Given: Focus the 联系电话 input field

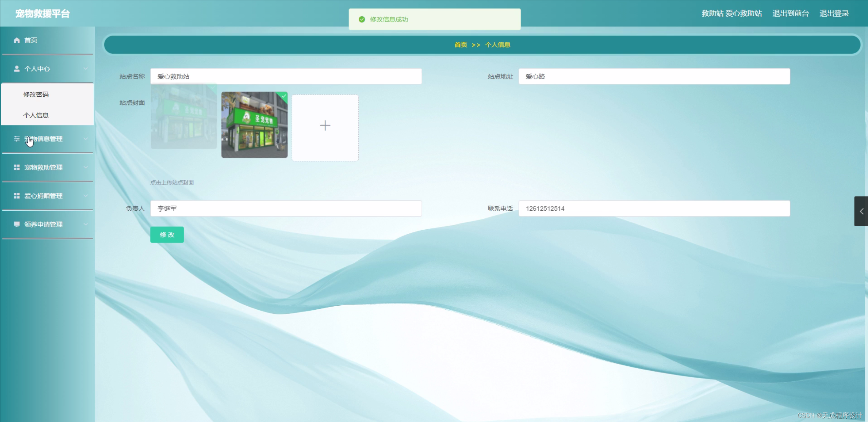Looking at the screenshot, I should 654,209.
